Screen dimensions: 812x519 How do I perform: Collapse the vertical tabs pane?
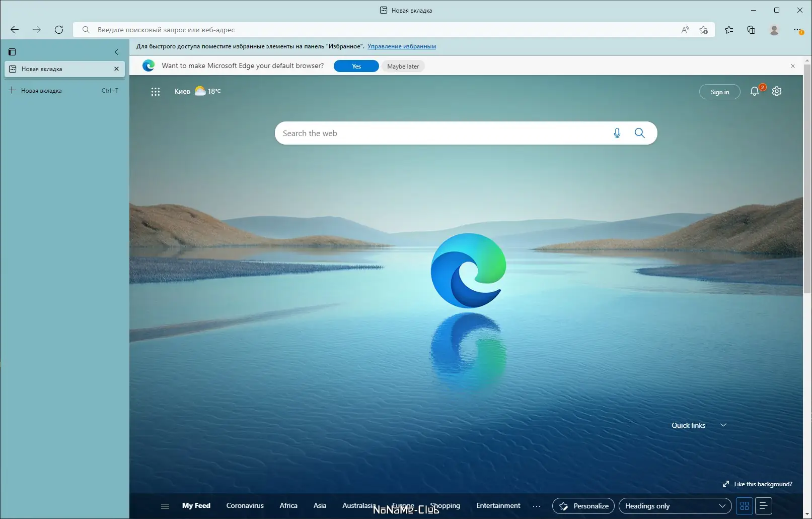click(116, 52)
